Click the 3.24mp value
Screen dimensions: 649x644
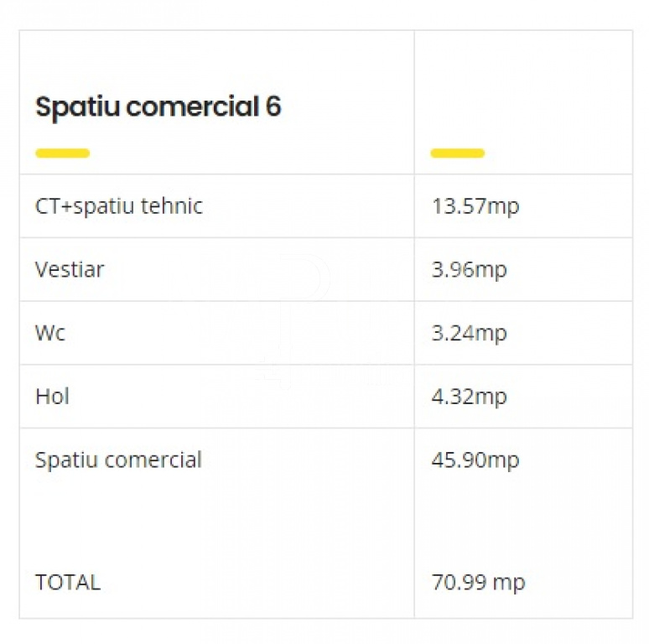click(469, 333)
